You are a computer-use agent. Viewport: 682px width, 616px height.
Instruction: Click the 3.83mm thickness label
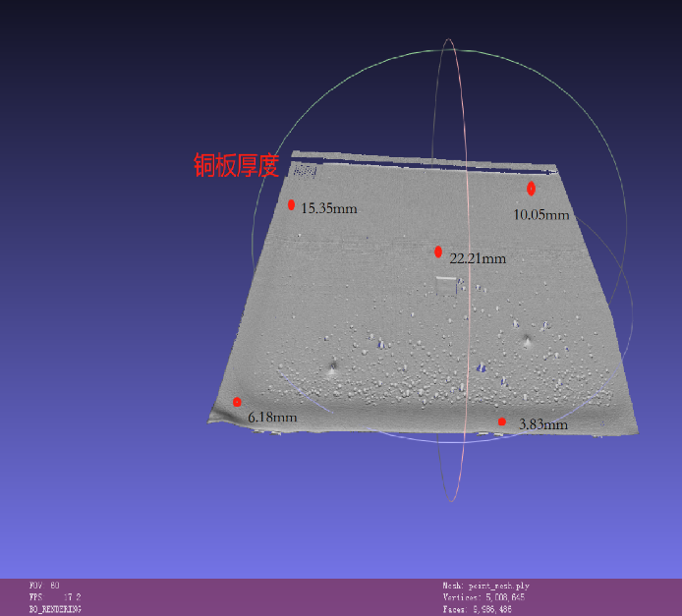pos(542,424)
